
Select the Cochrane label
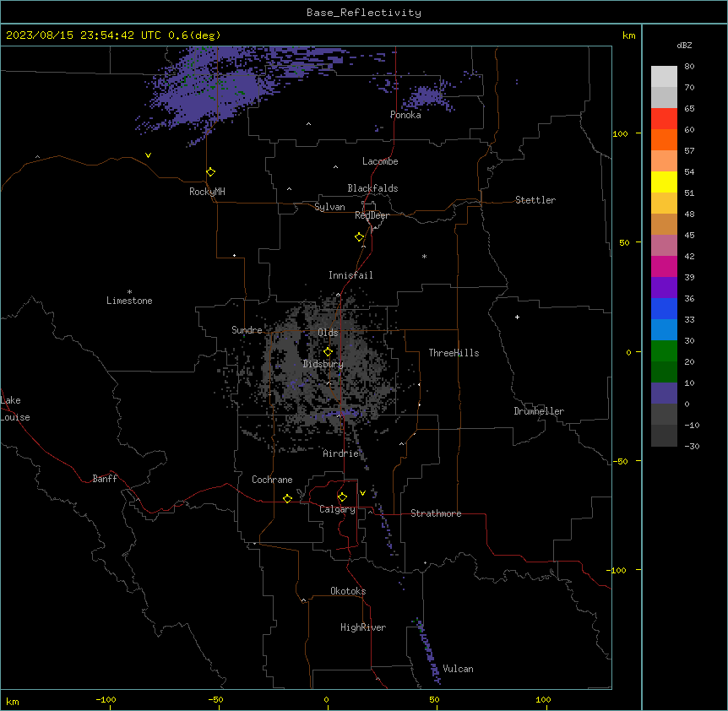272,480
